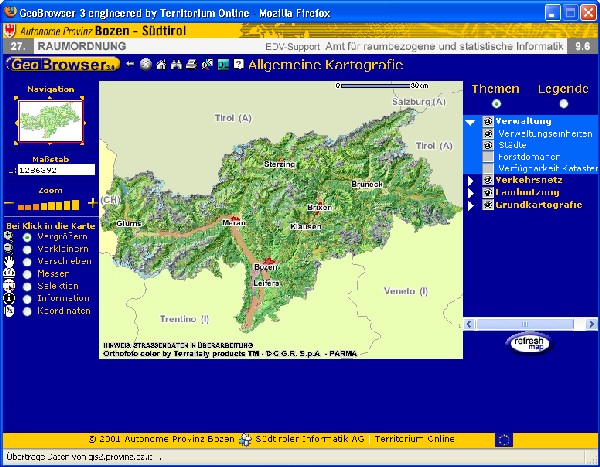The height and width of the screenshot is (467, 600).
Task: Click the themes panel horizontal scrollbar thumb
Action: click(525, 324)
